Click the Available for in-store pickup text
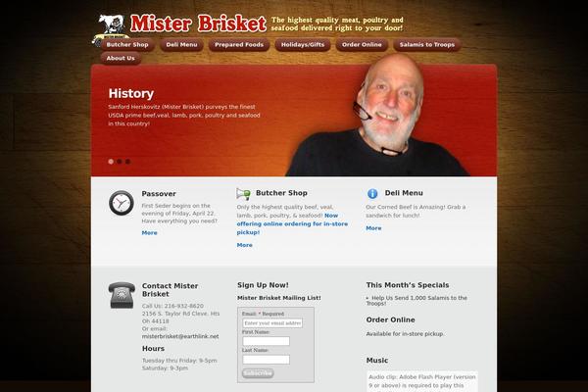The width and height of the screenshot is (588, 392). pyautogui.click(x=404, y=334)
